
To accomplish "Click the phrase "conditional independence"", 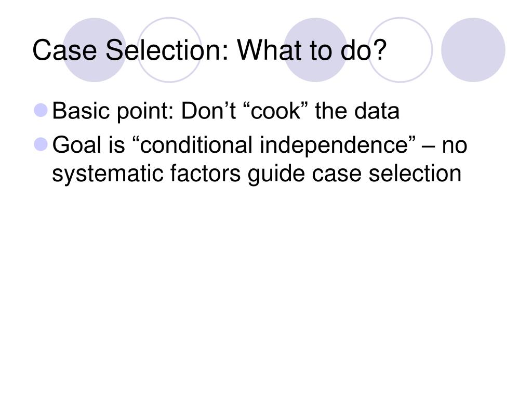I will 274,145.
